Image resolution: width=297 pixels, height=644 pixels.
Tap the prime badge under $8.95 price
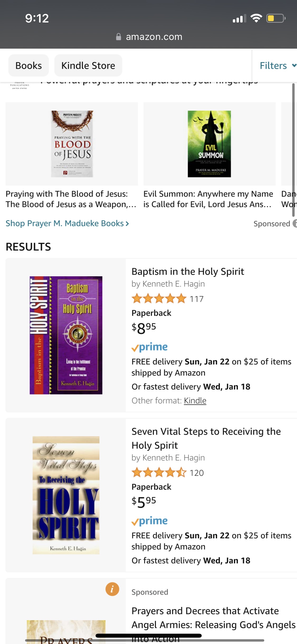pos(149,347)
